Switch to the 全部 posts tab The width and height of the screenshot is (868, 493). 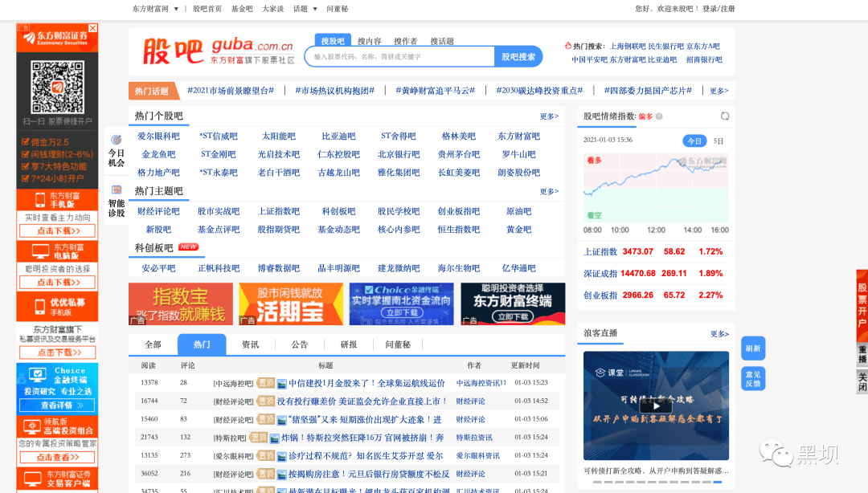coord(153,344)
